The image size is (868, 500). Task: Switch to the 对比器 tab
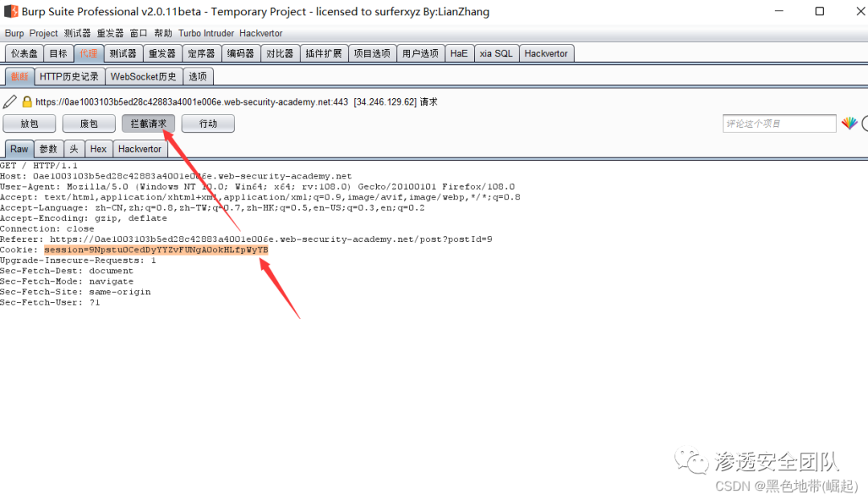point(280,54)
